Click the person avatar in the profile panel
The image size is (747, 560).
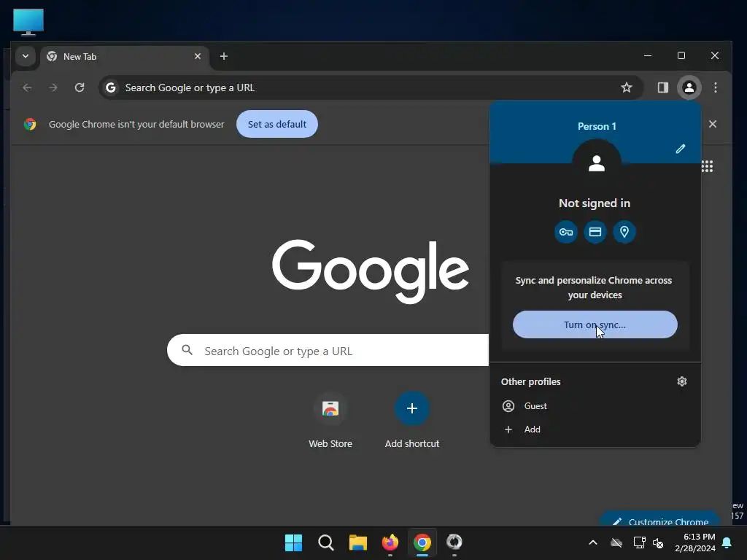(597, 163)
